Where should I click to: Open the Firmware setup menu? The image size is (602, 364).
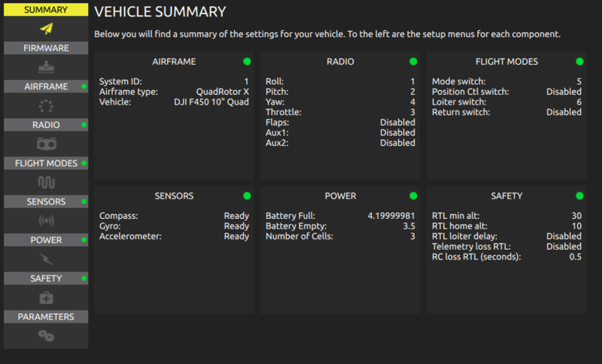click(46, 48)
